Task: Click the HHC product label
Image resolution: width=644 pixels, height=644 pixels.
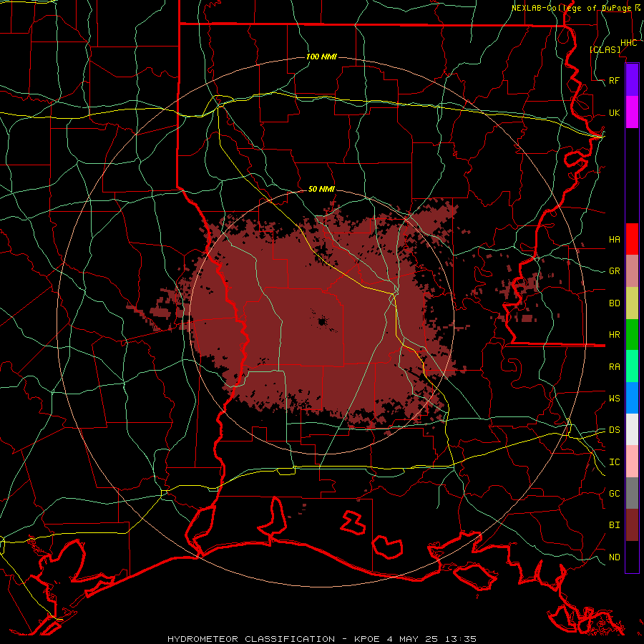Action: pos(629,43)
